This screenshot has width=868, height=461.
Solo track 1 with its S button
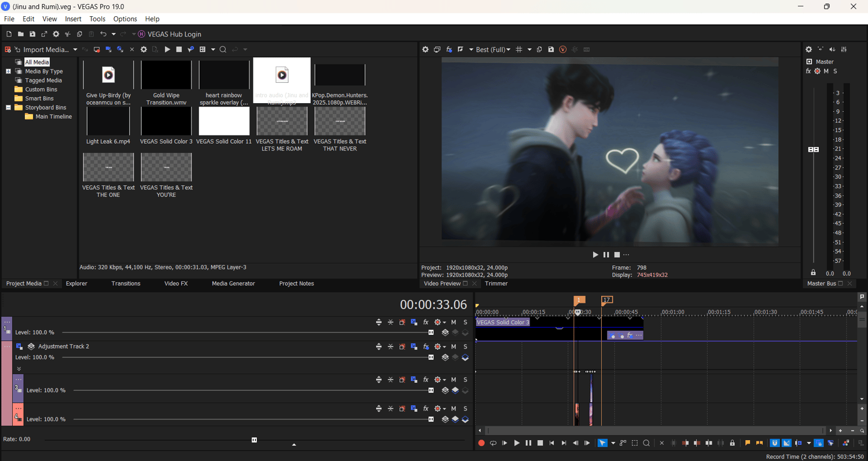[465, 322]
